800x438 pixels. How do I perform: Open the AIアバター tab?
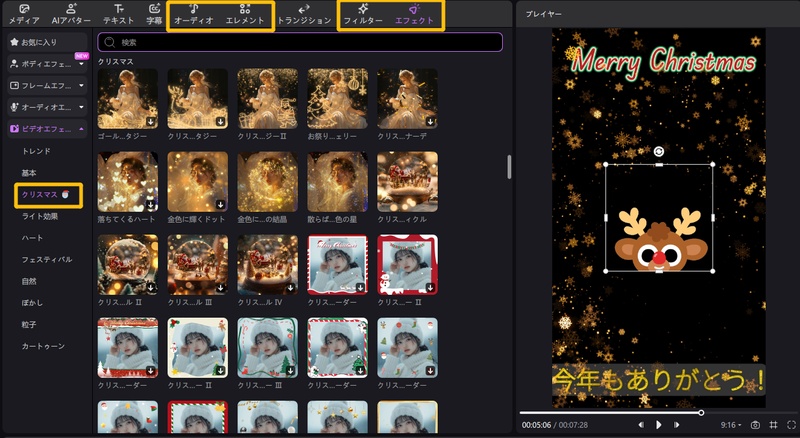tap(71, 14)
